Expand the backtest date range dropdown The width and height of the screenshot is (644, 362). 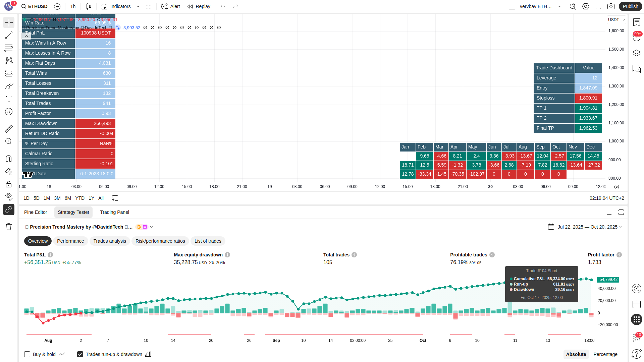[589, 227]
